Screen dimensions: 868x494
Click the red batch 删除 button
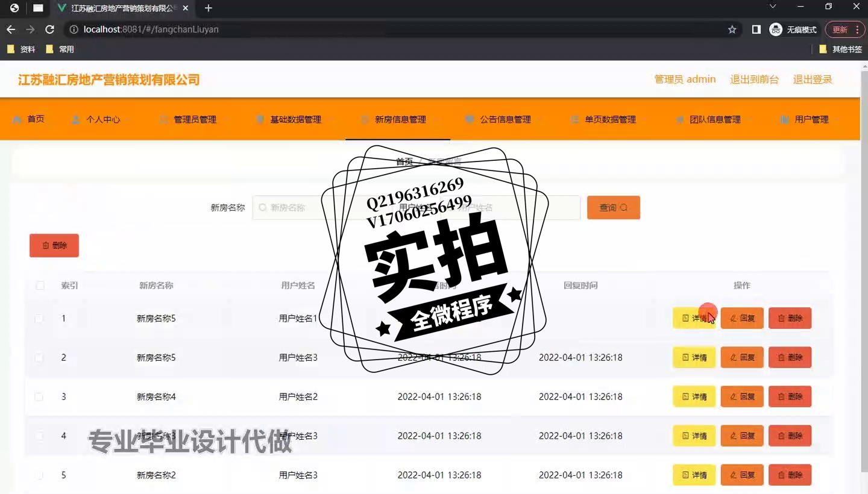point(54,245)
